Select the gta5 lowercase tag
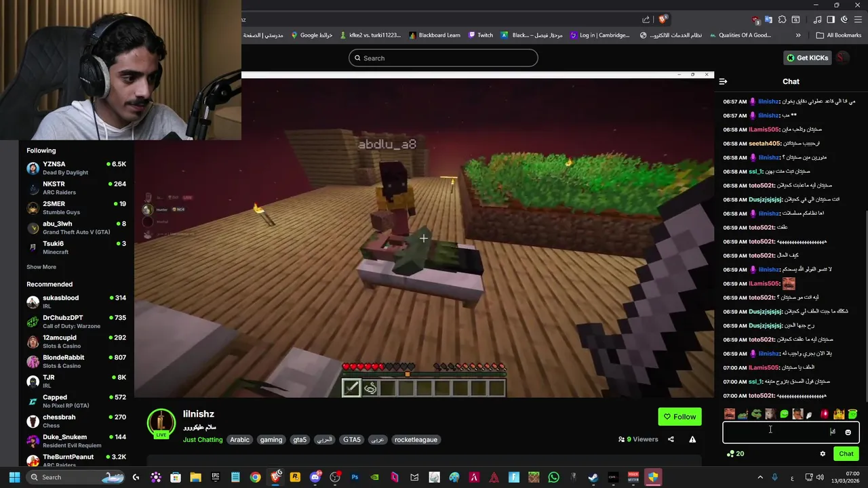The height and width of the screenshot is (488, 868). pos(300,439)
